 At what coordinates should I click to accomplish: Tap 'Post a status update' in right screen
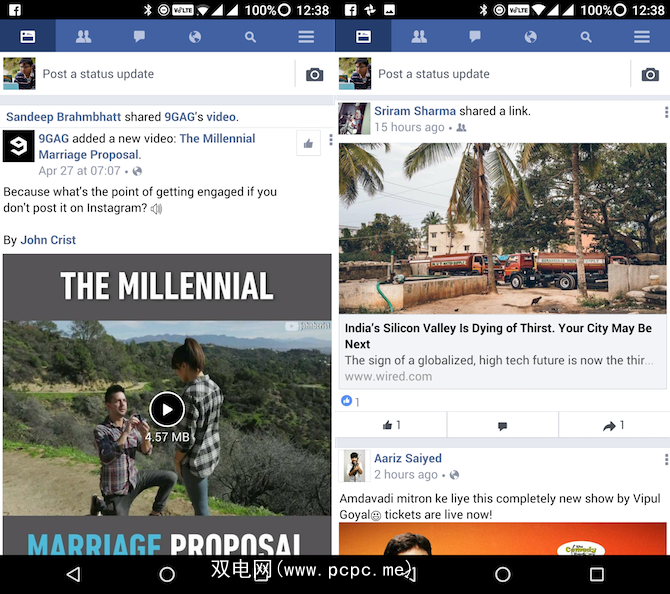pyautogui.click(x=434, y=74)
